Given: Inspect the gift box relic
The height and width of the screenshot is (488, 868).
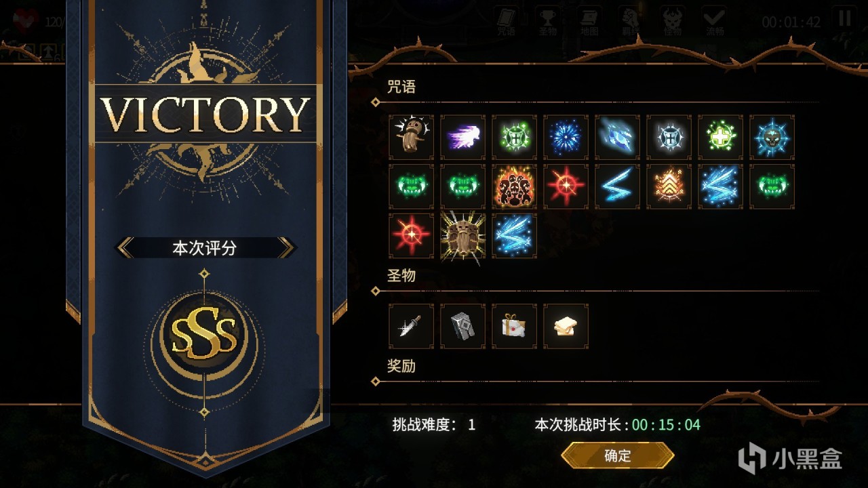Looking at the screenshot, I should [515, 326].
